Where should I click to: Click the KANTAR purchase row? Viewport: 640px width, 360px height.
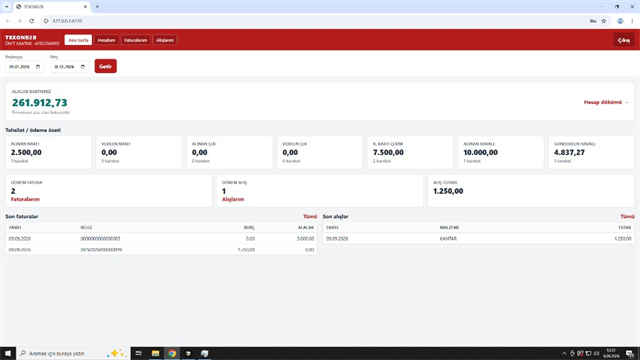coord(478,238)
